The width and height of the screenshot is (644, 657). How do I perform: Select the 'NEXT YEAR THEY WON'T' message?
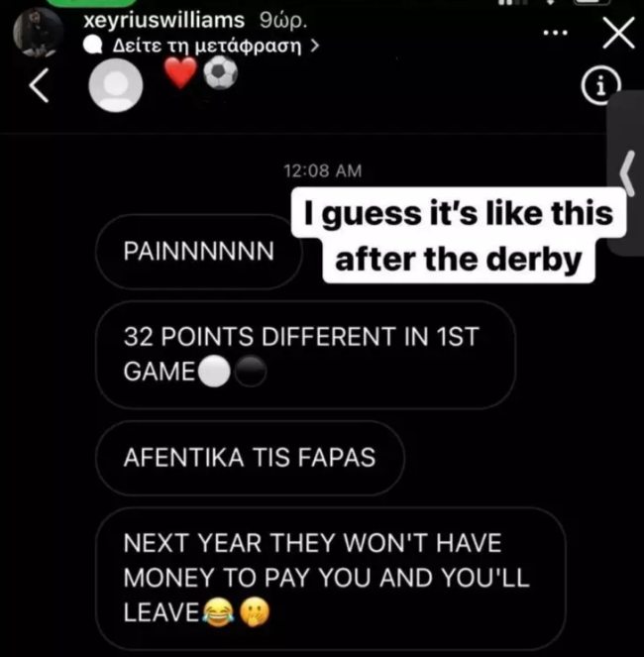pyautogui.click(x=331, y=579)
